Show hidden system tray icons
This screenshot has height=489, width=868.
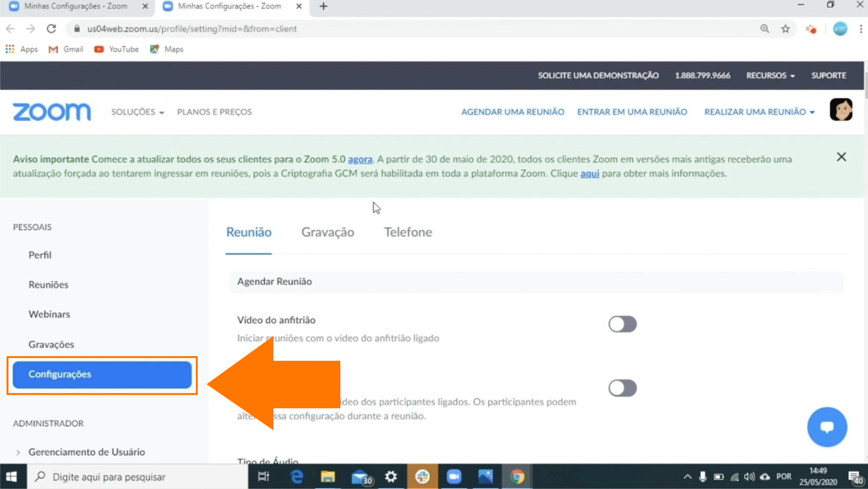(687, 477)
